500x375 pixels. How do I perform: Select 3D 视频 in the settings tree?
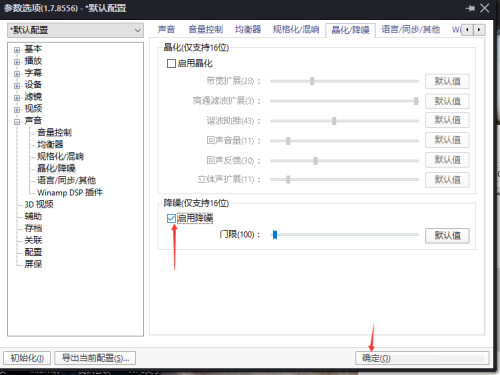point(39,204)
